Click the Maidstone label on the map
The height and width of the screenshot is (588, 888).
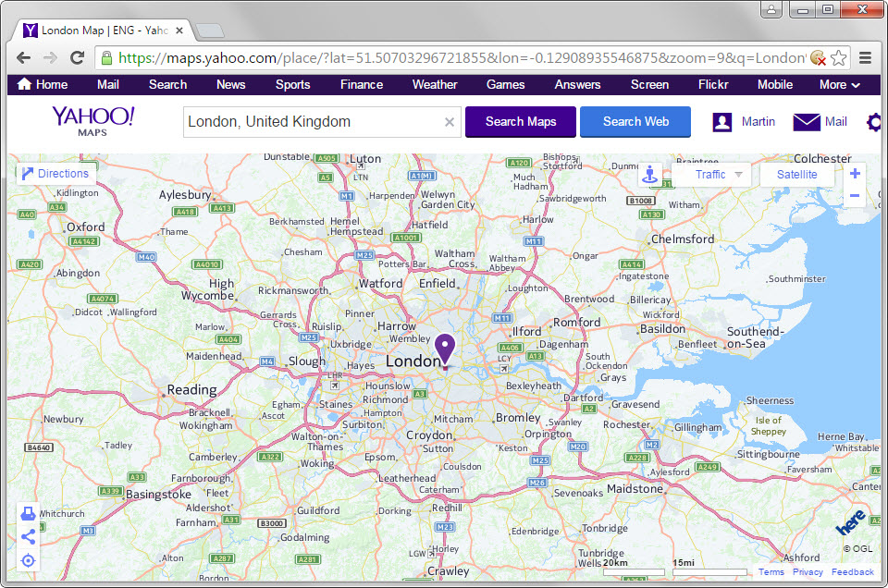coord(635,488)
